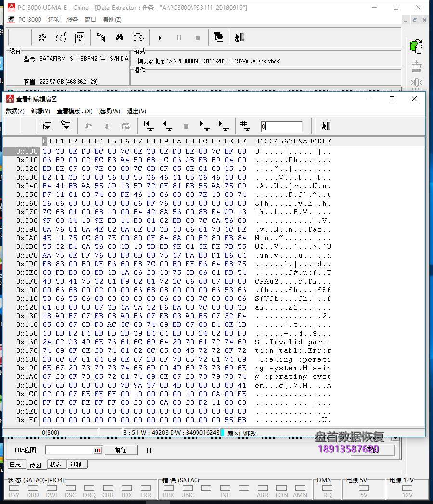Jump to first sector using editor icon

click(148, 126)
